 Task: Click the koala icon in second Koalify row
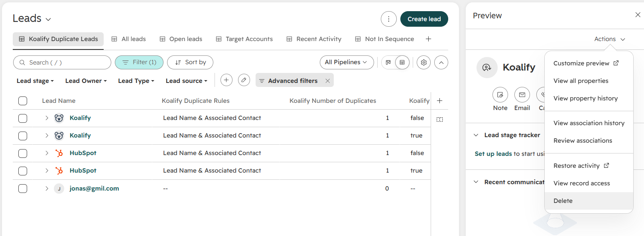click(59, 136)
